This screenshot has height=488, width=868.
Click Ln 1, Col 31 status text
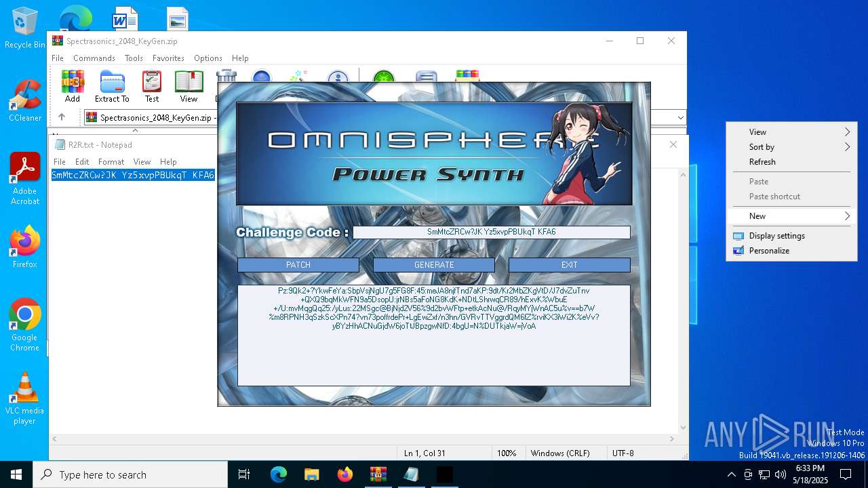coord(425,453)
